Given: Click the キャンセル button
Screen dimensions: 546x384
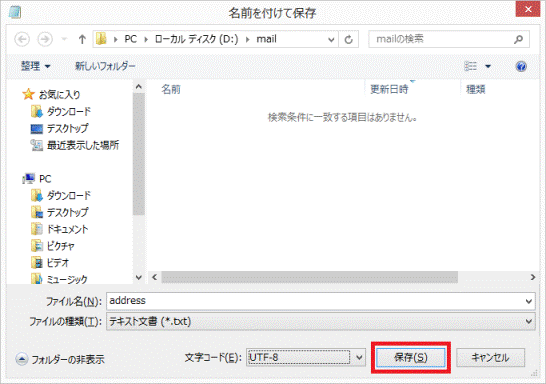Looking at the screenshot, I should [x=490, y=358].
